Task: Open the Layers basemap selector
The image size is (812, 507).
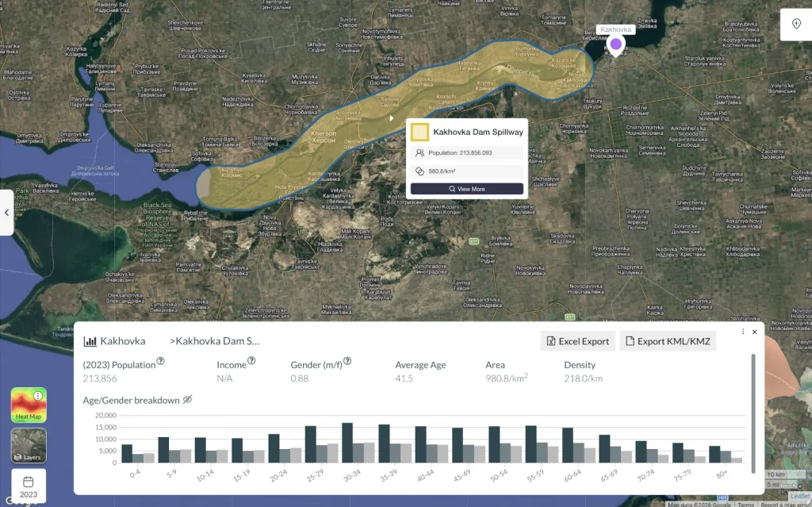Action: coord(29,445)
